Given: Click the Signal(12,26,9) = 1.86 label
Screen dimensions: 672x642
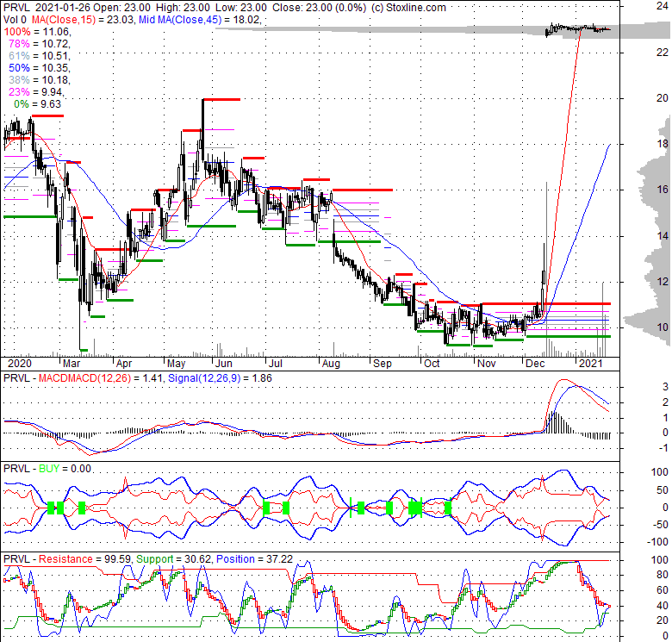Looking at the screenshot, I should pyautogui.click(x=220, y=378).
